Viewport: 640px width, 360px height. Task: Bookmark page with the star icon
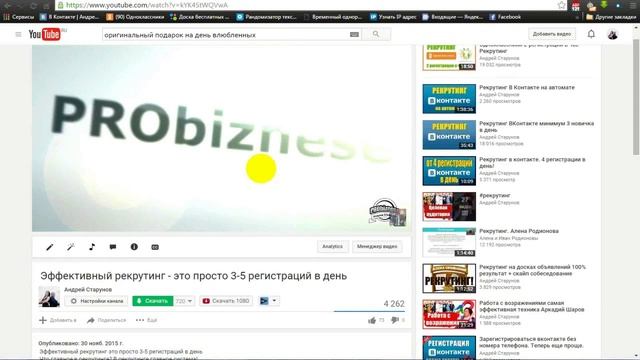click(562, 5)
